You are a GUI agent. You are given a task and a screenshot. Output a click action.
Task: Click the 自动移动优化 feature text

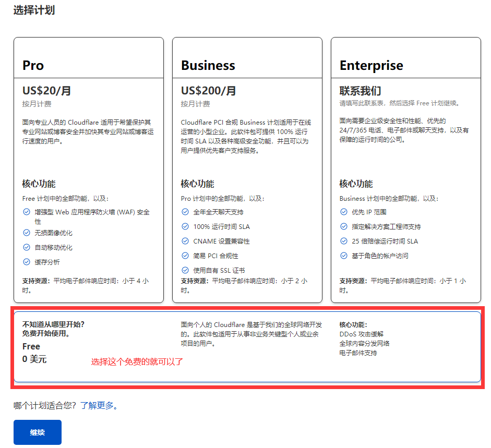pos(53,248)
